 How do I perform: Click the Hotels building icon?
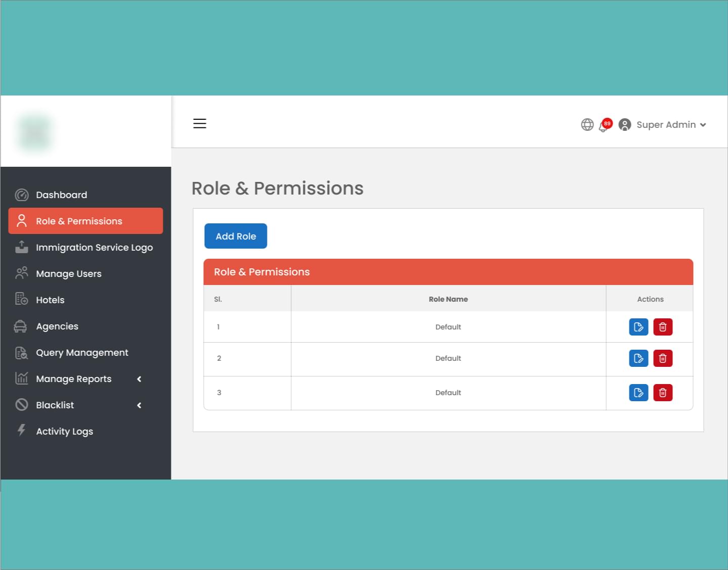tap(22, 299)
